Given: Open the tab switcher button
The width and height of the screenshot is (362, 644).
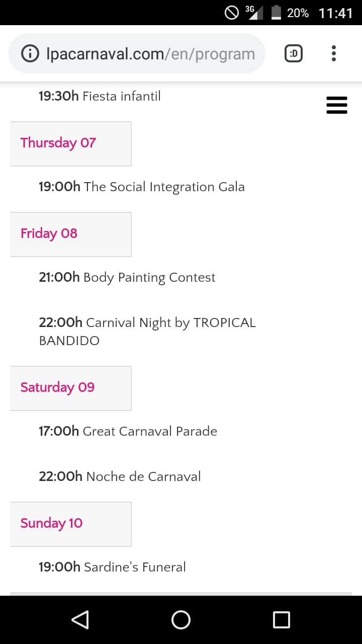Looking at the screenshot, I should click(x=294, y=53).
